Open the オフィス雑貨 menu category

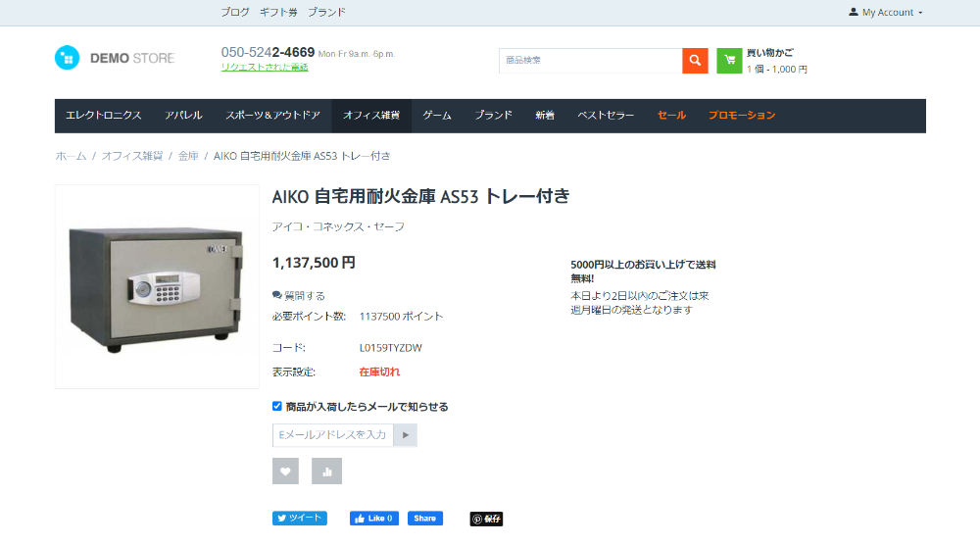[371, 116]
